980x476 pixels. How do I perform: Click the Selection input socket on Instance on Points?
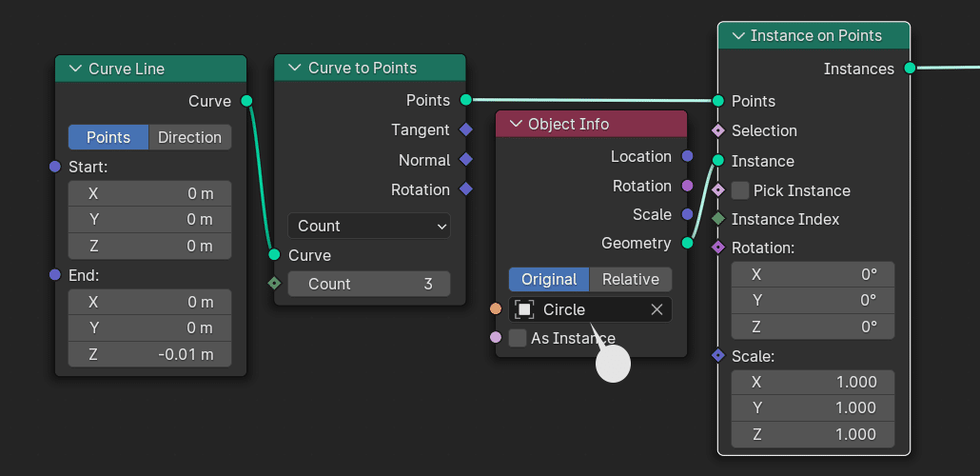(718, 130)
